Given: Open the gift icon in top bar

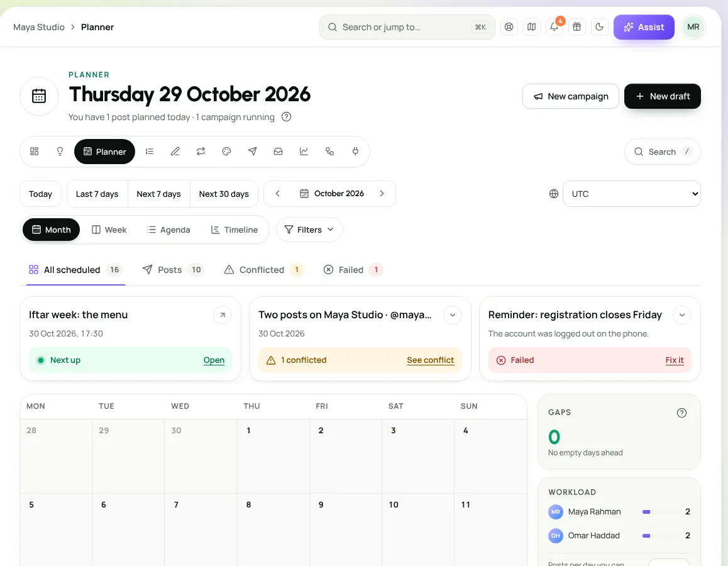Looking at the screenshot, I should click(576, 27).
